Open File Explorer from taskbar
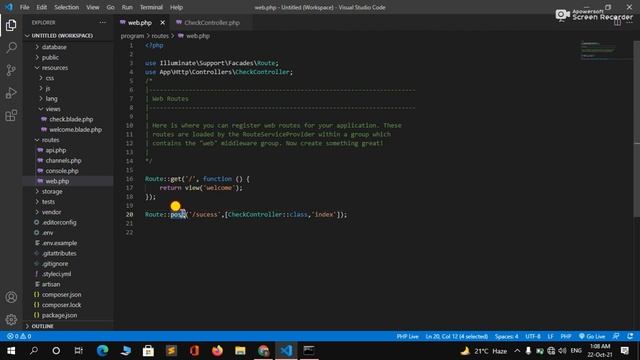Screen dimensions: 640x360 240,351
